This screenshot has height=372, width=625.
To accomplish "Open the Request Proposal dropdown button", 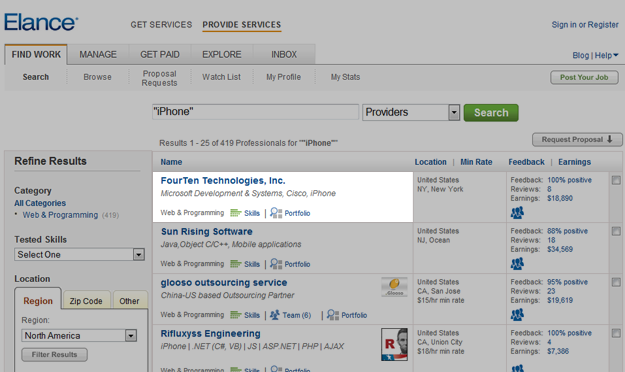I will click(x=577, y=140).
